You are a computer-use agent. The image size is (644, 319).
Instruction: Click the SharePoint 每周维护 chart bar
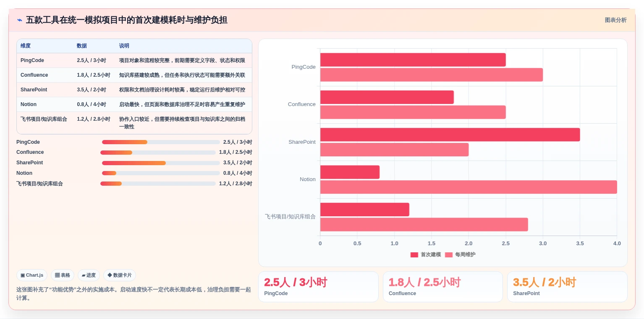pyautogui.click(x=394, y=150)
